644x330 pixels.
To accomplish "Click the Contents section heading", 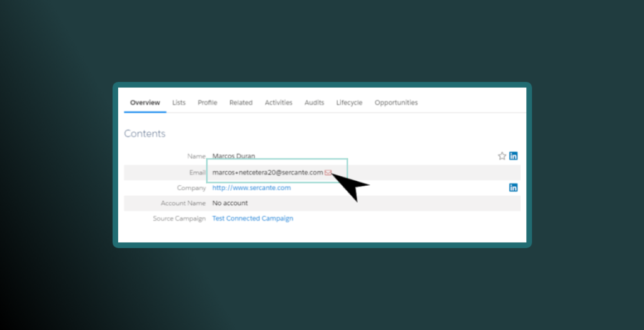I will 145,134.
